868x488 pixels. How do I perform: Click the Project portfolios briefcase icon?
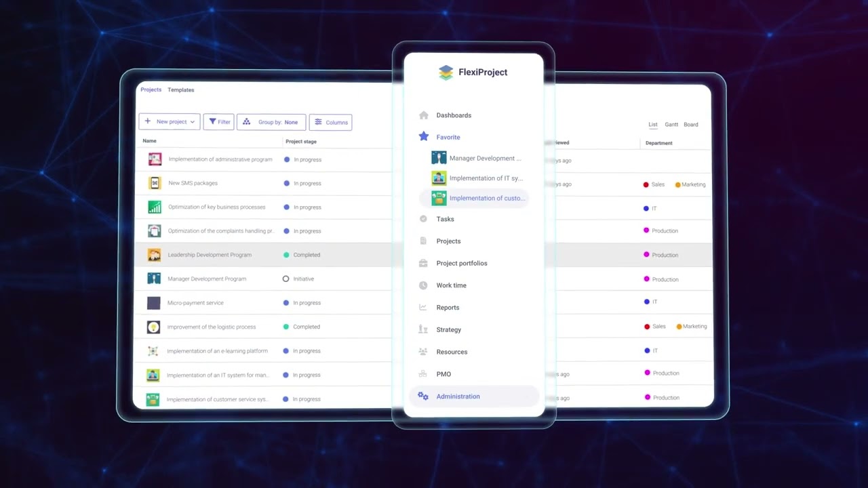(423, 263)
